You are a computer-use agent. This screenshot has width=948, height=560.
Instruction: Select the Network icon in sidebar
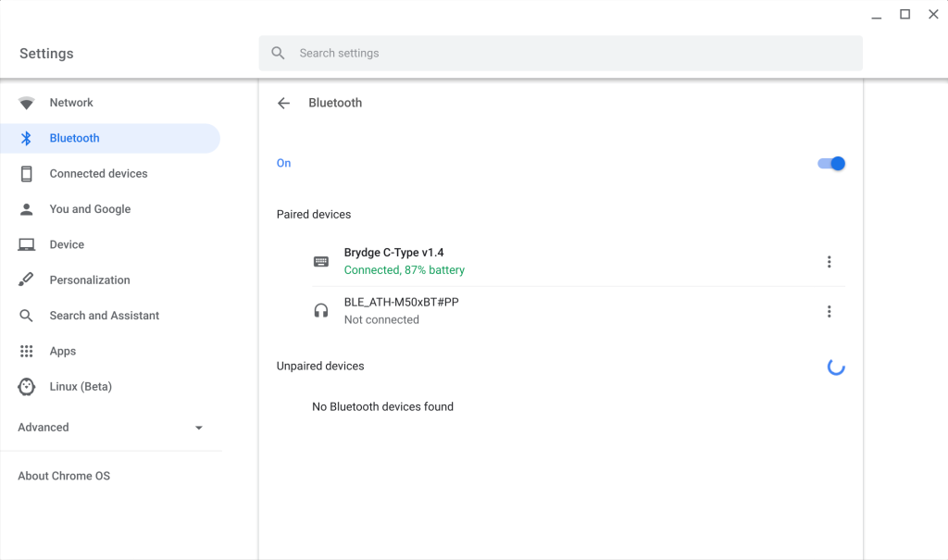click(27, 103)
